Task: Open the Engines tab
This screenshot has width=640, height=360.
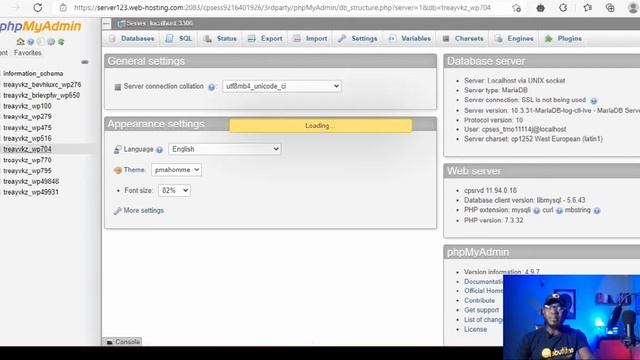Action: click(515, 38)
